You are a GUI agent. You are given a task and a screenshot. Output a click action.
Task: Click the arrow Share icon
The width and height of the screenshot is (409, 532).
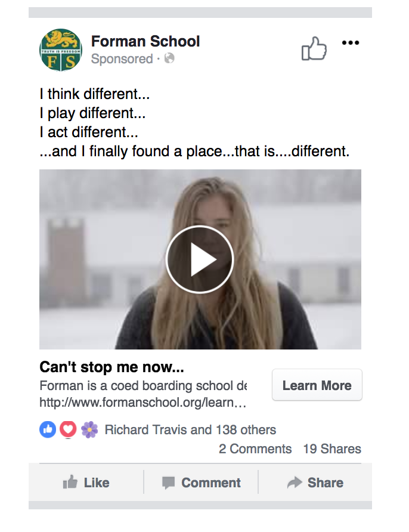[x=296, y=482]
